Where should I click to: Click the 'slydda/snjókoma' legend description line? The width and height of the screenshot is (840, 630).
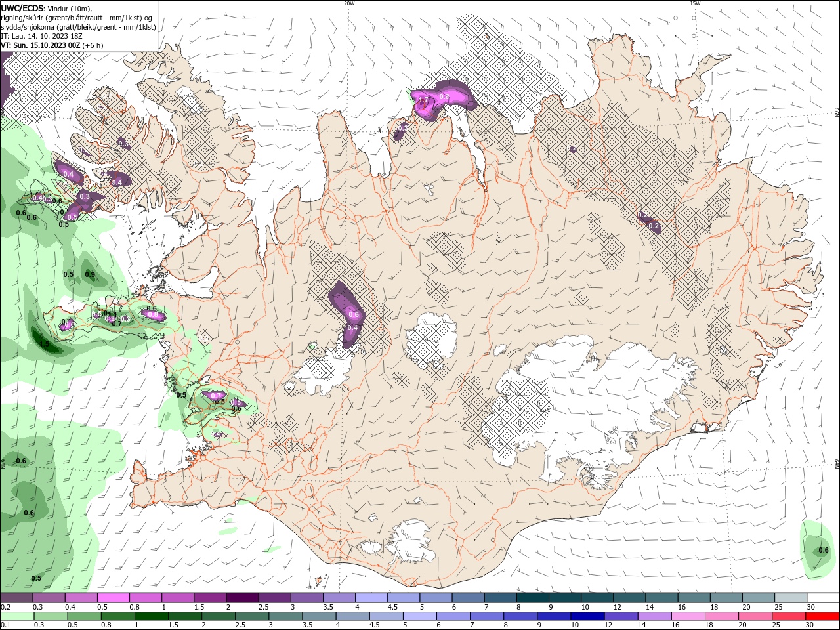(79, 27)
